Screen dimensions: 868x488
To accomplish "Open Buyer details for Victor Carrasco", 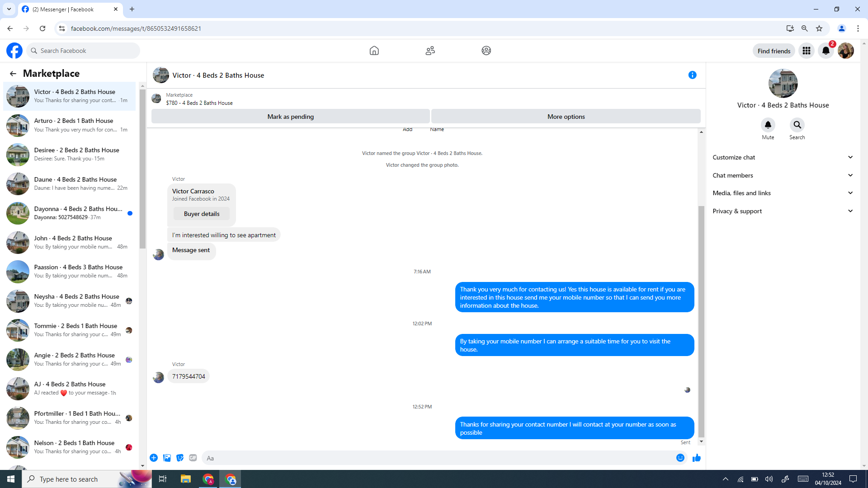I will pos(202,214).
